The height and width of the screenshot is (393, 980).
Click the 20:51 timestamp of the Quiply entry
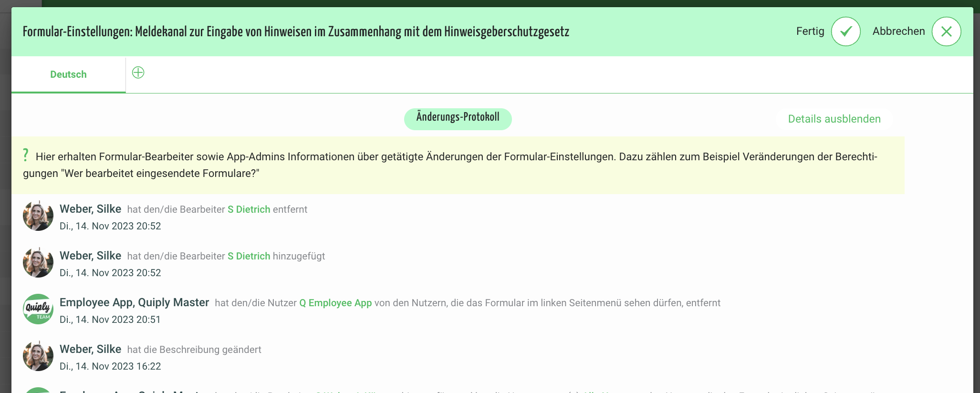pyautogui.click(x=110, y=320)
